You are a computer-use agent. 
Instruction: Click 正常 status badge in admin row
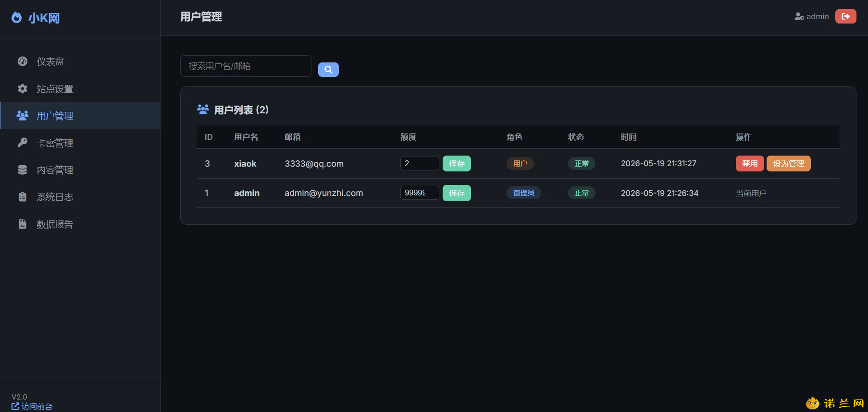click(x=582, y=193)
